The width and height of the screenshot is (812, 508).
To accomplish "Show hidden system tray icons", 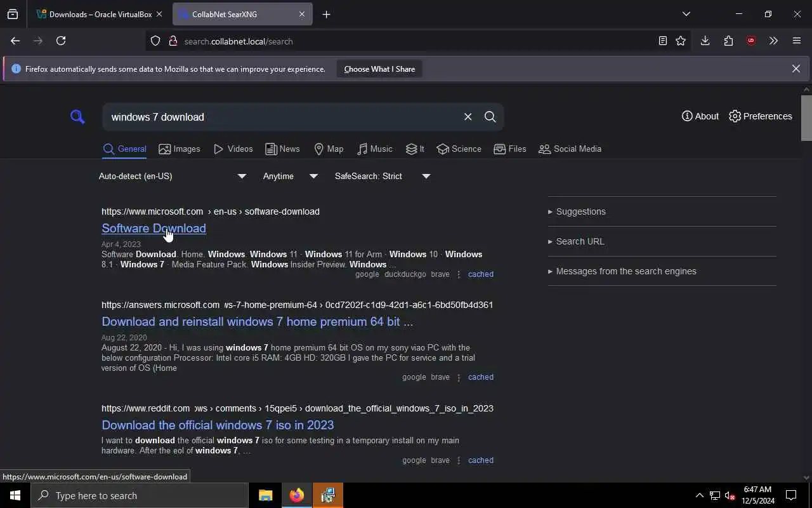I will [699, 495].
